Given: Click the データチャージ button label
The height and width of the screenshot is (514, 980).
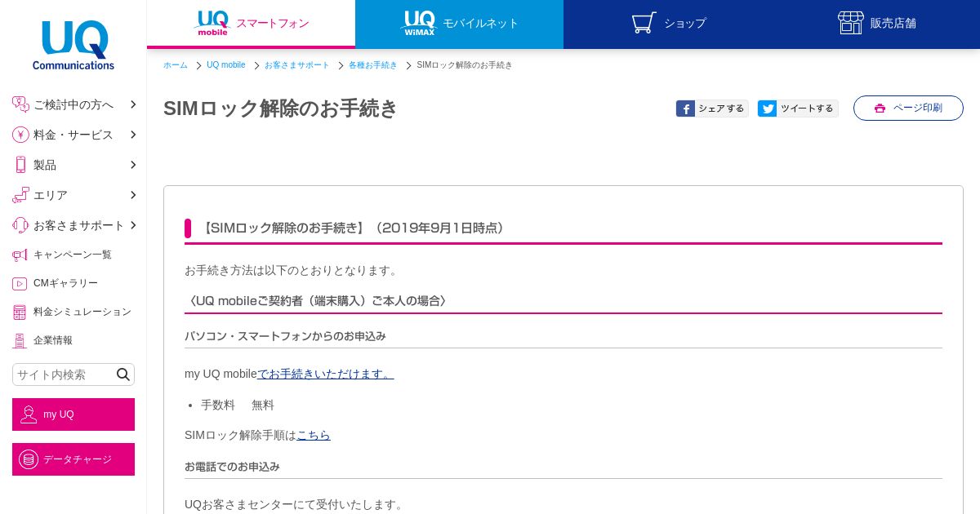Looking at the screenshot, I should [x=78, y=459].
